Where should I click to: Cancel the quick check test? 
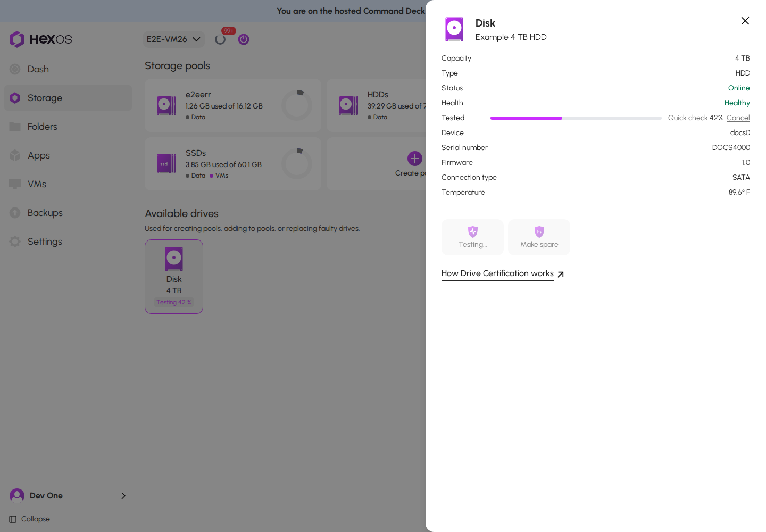pyautogui.click(x=738, y=118)
